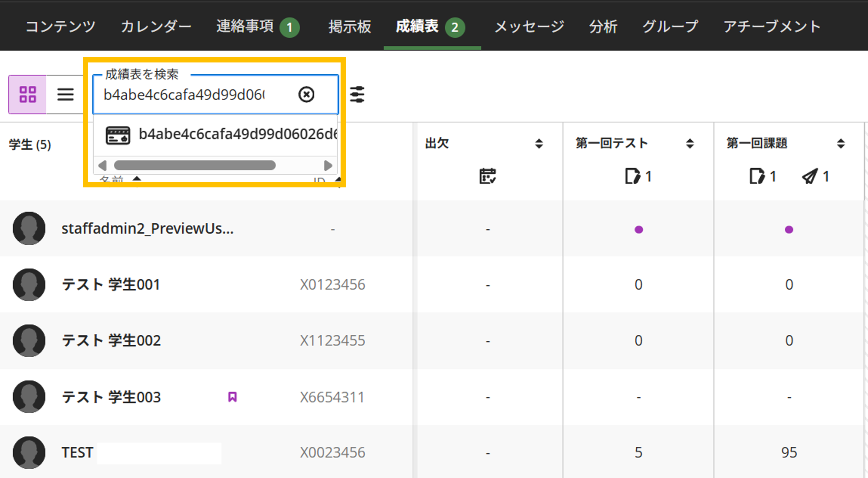Image resolution: width=868 pixels, height=478 pixels.
Task: Click the purple flag icon beside テスト 学生003
Action: [x=233, y=397]
